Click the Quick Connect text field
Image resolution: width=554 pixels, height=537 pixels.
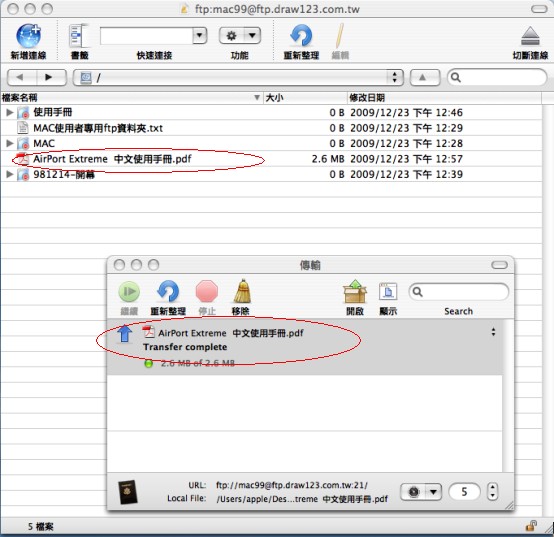146,36
